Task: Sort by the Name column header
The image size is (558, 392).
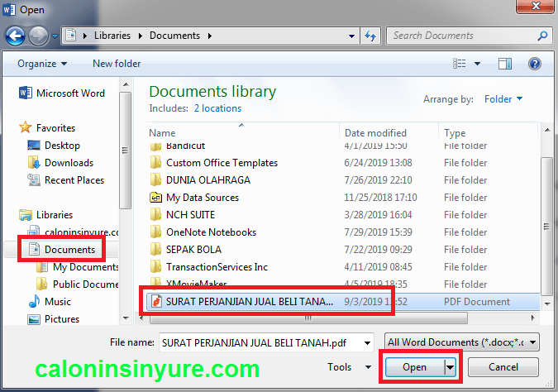Action: coord(242,133)
